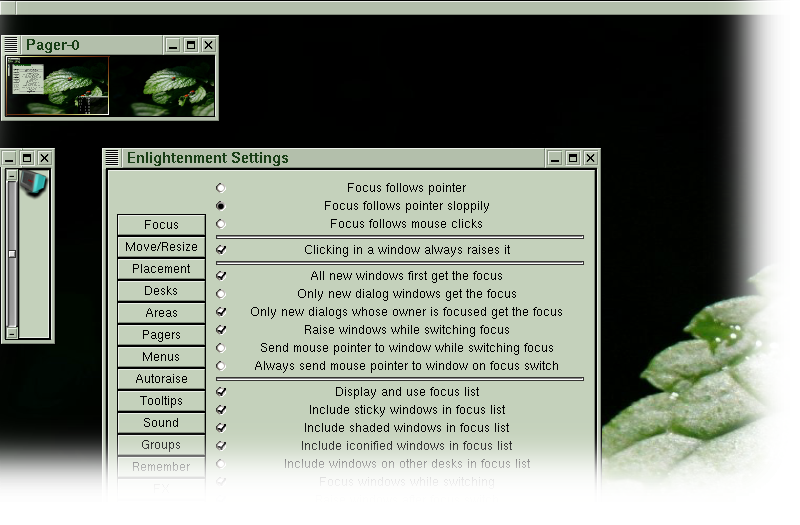Choose Focus follows pointer sloppily option
Screen dimensions: 800x525
[x=220, y=206]
